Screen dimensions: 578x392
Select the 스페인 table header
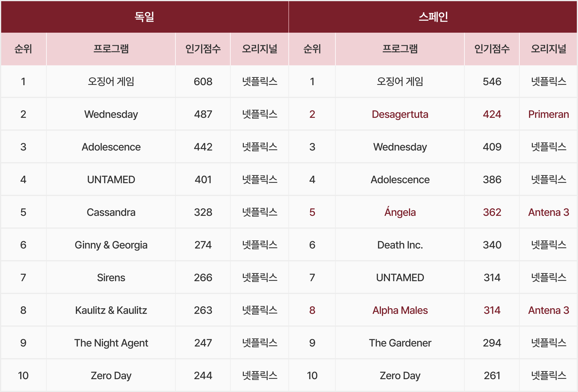[x=433, y=17]
